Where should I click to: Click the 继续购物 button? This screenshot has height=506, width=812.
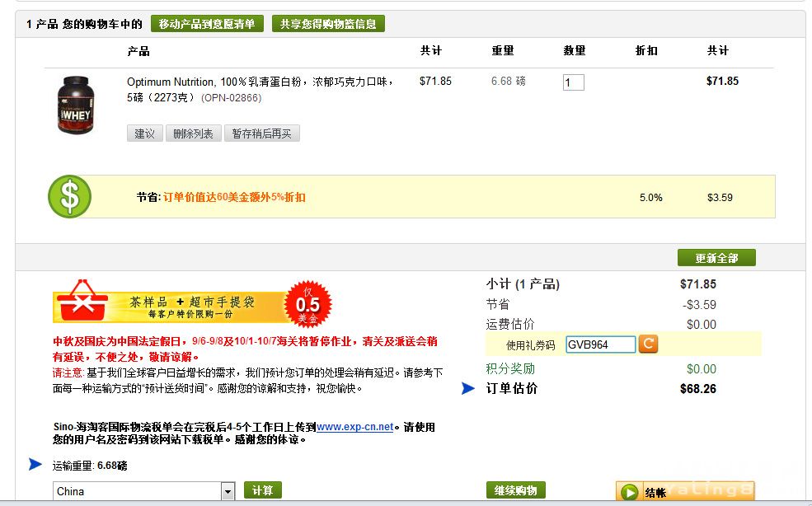pos(516,490)
